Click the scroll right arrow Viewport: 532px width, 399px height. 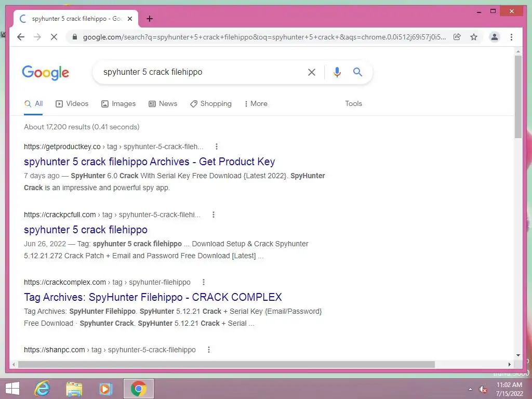click(510, 364)
